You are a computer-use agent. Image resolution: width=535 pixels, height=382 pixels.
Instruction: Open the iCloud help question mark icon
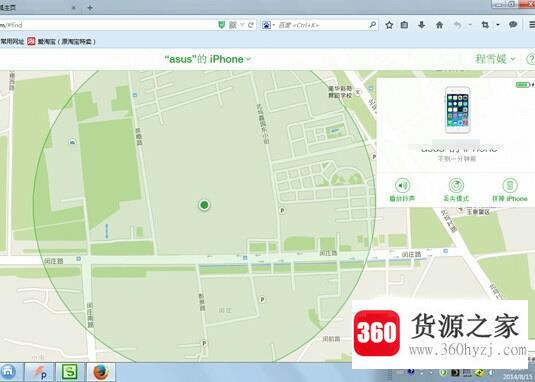pos(531,59)
